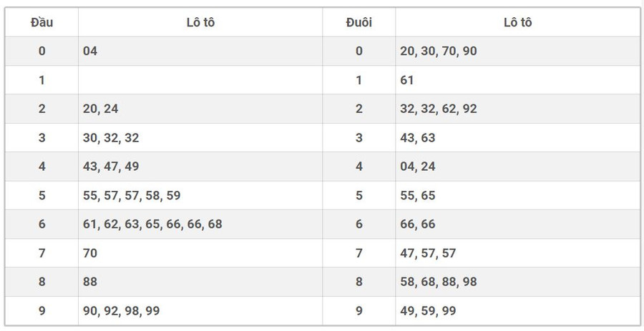Screen dimensions: 644x331
Task: Click the "Lô tô" header beside Đầu
Action: [200, 22]
